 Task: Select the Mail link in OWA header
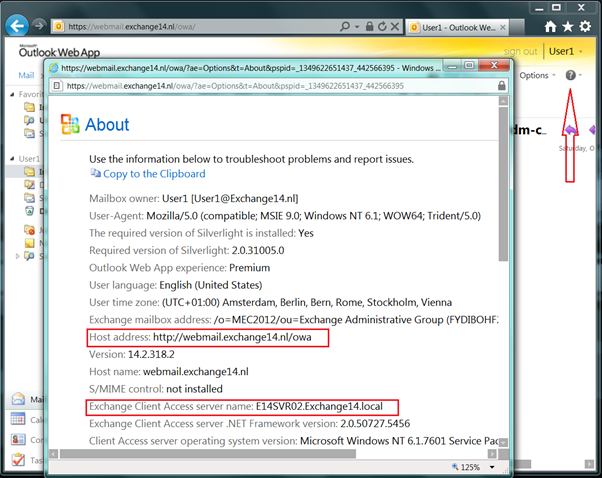click(x=27, y=76)
